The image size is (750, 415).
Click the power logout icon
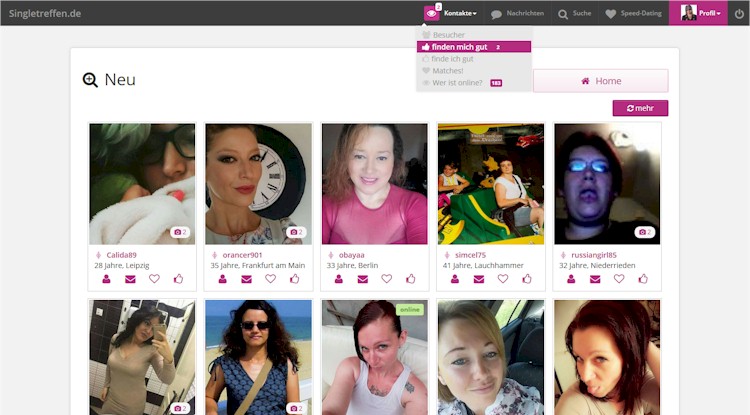point(739,14)
